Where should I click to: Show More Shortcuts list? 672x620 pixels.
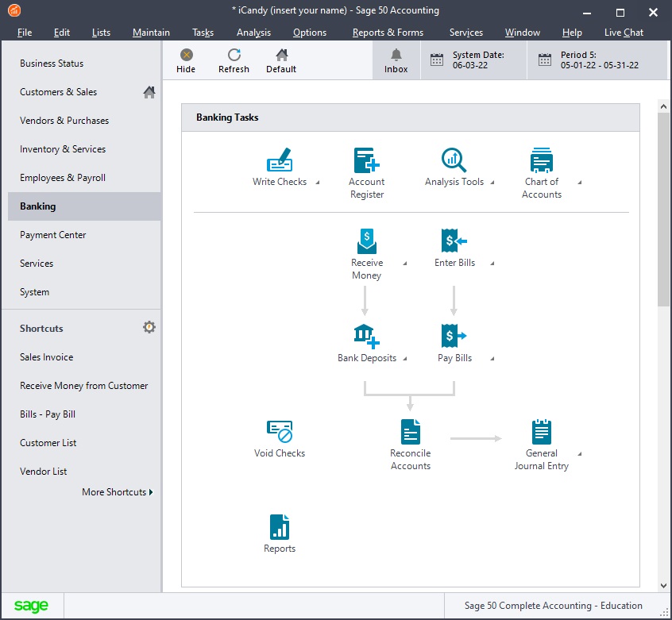[118, 492]
